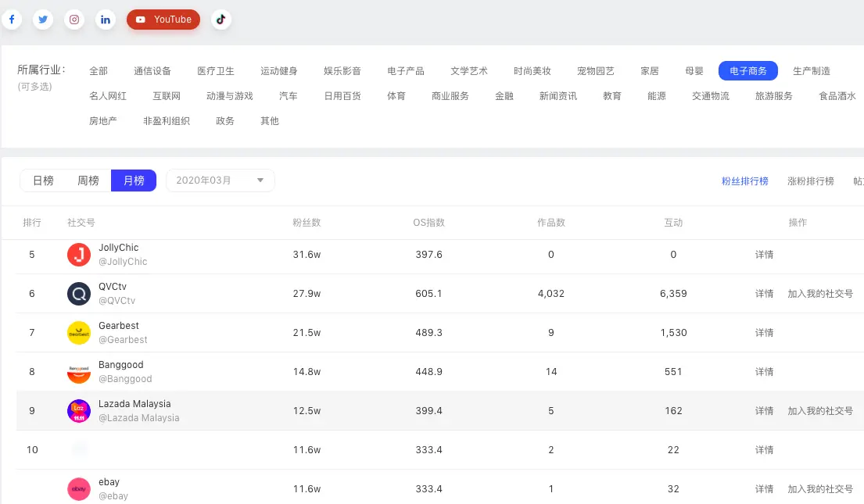Filter industry by 日用百货
The width and height of the screenshot is (864, 504).
point(342,96)
